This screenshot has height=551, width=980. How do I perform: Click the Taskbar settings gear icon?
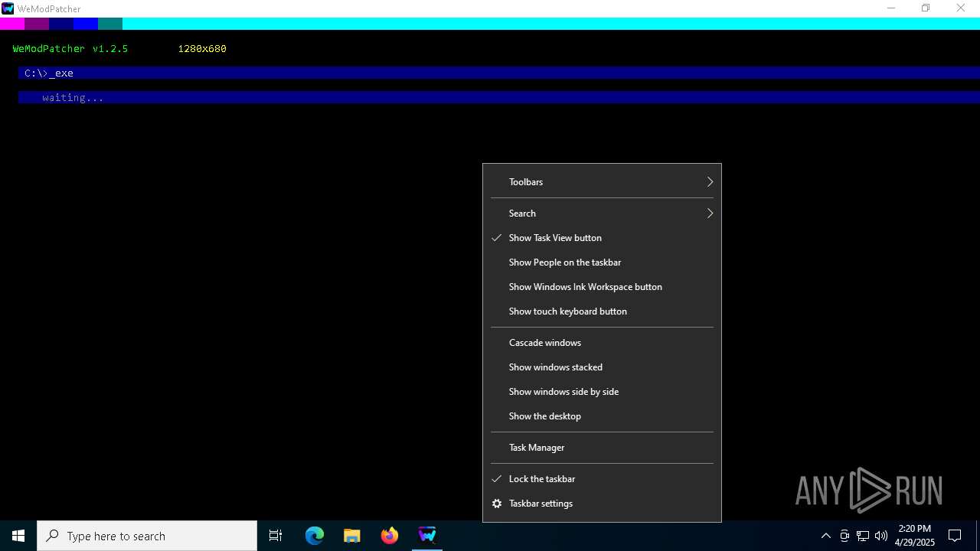(497, 504)
